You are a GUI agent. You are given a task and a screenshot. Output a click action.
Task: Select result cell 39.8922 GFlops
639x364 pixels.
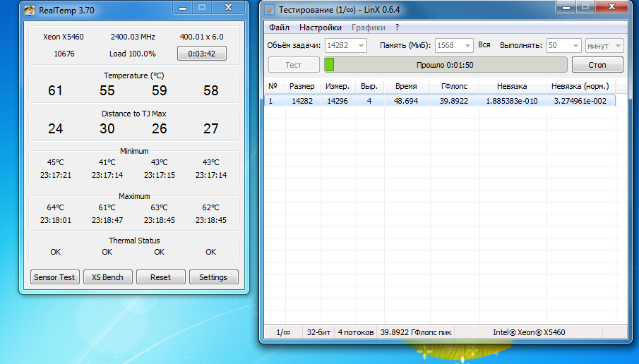click(x=454, y=101)
